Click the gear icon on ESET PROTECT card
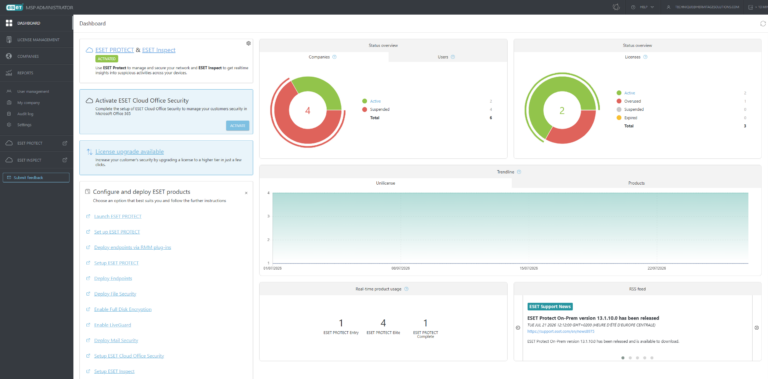 248,43
